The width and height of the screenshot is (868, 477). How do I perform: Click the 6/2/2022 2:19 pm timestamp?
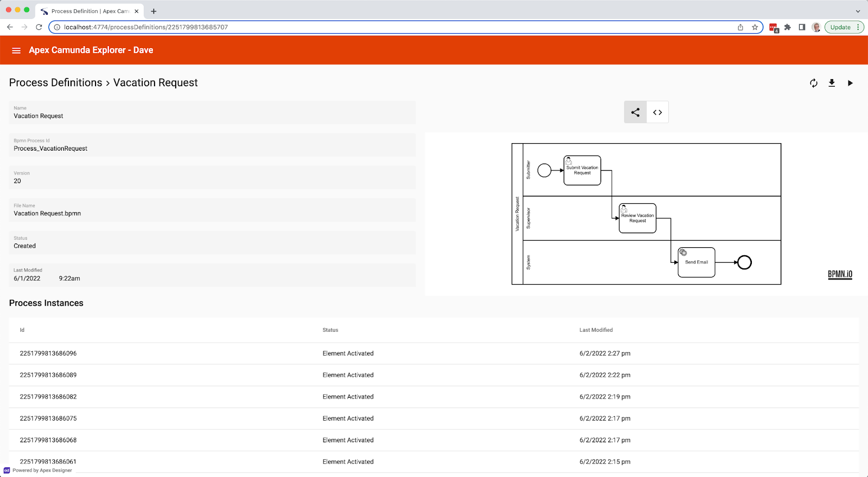click(605, 397)
